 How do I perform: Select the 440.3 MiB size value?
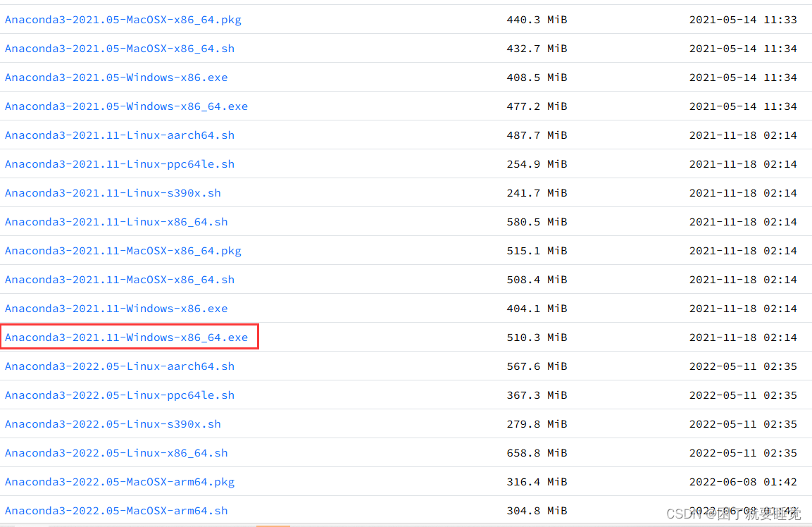(x=537, y=20)
